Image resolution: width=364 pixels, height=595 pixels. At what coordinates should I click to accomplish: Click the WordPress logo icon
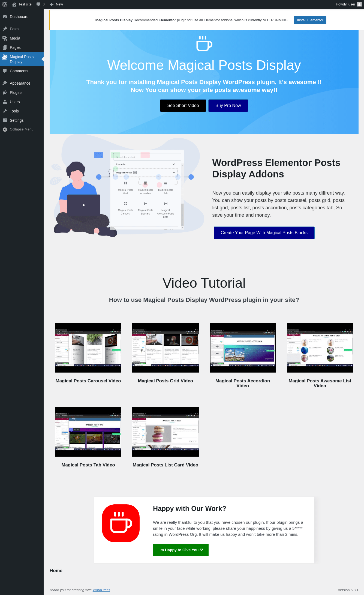5,4
